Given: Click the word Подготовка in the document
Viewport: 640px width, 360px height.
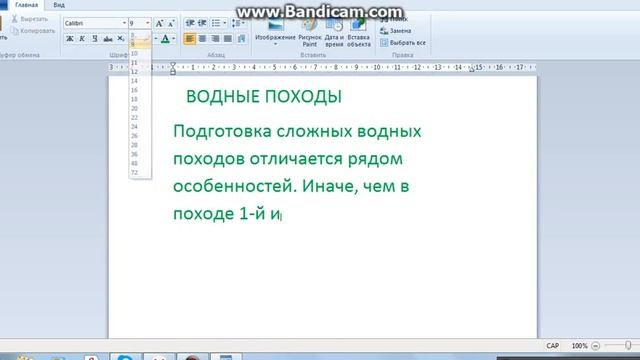Looking at the screenshot, I should point(222,132).
